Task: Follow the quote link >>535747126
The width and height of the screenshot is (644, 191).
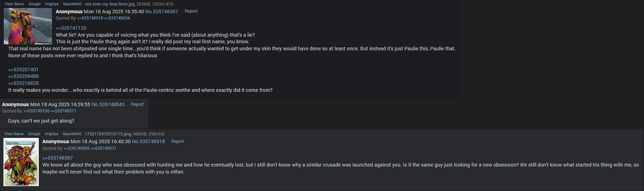Action: [x=71, y=28]
